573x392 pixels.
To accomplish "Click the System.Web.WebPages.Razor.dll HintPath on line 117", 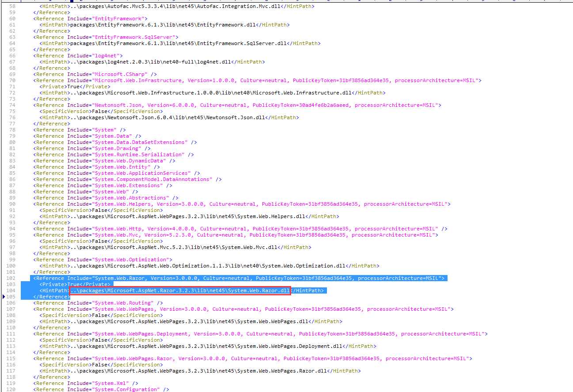I will tap(200, 371).
